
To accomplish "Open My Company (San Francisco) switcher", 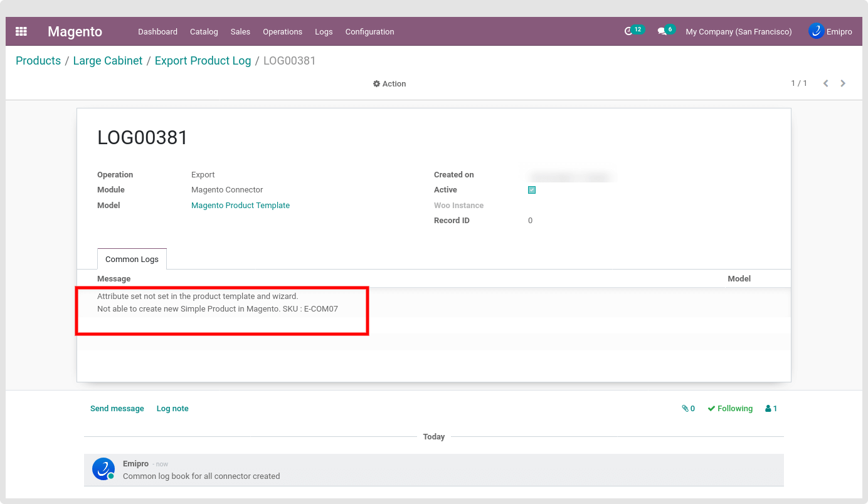I will point(739,32).
